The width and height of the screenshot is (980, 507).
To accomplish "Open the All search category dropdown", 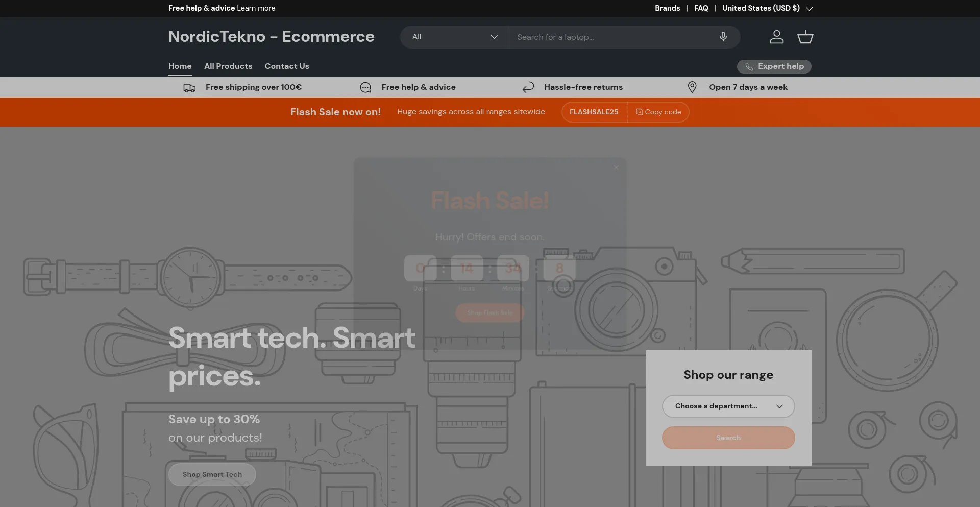I will click(453, 37).
